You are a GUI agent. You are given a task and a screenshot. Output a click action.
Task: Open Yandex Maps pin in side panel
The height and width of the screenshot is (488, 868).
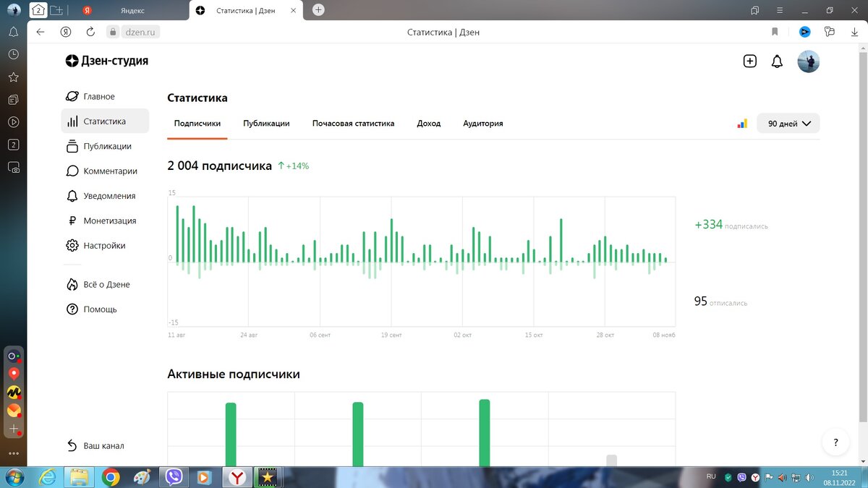click(x=13, y=374)
